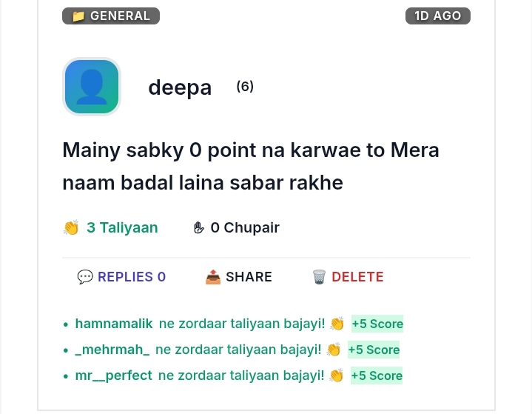This screenshot has width=532, height=414.
Task: Click the SHARE button
Action: [239, 277]
